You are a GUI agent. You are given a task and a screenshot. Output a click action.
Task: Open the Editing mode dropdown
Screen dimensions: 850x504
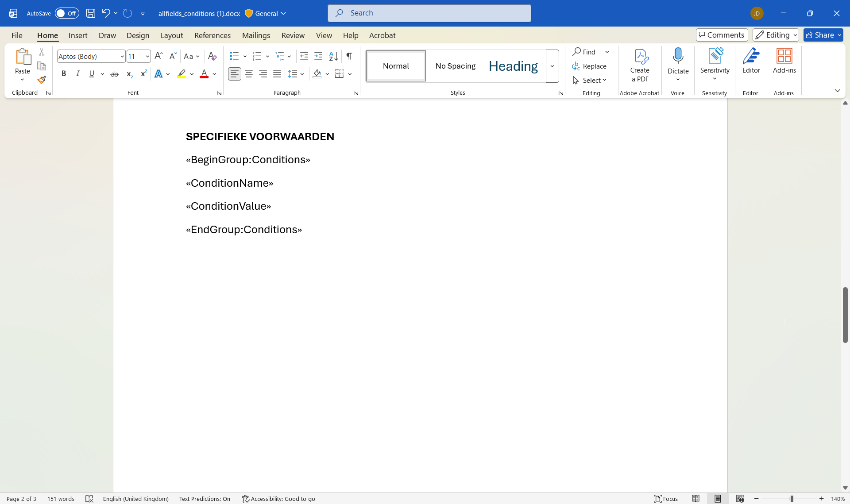click(776, 35)
